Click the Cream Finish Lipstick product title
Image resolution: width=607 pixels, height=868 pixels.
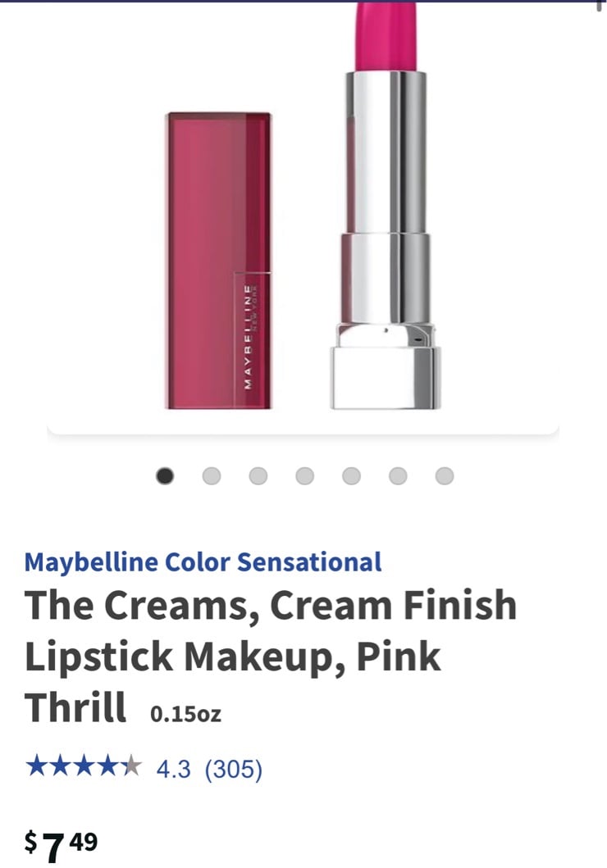tap(270, 656)
